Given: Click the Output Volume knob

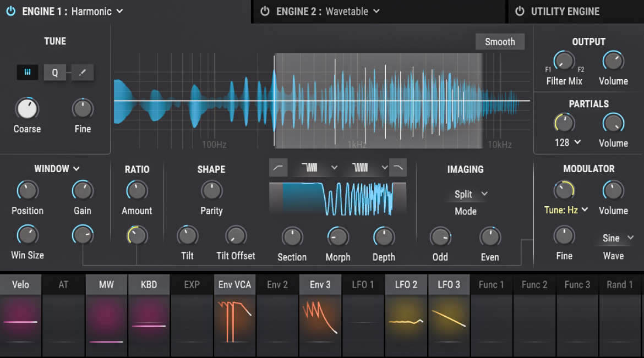Looking at the screenshot, I should (613, 60).
